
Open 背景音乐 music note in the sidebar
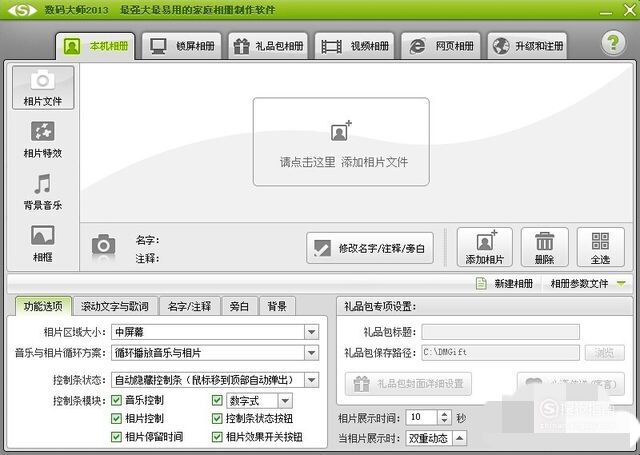click(x=43, y=192)
